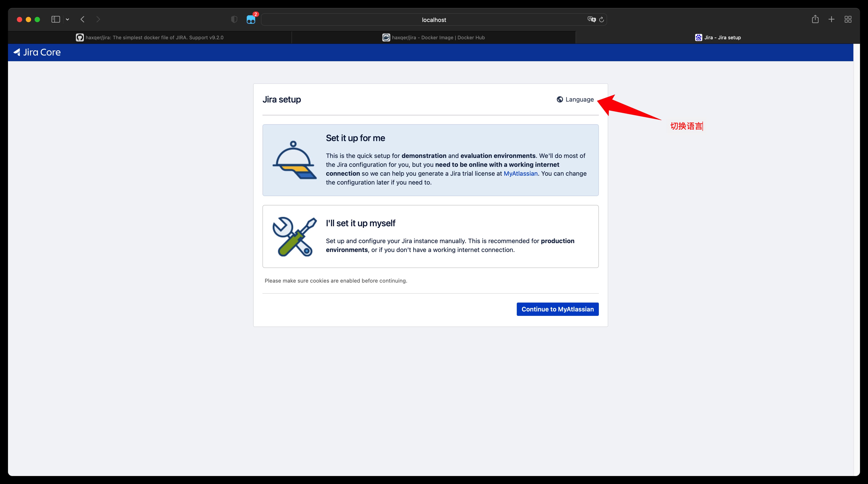The image size is (868, 484).
Task: Choose the I'll set it up myself option
Action: click(431, 236)
